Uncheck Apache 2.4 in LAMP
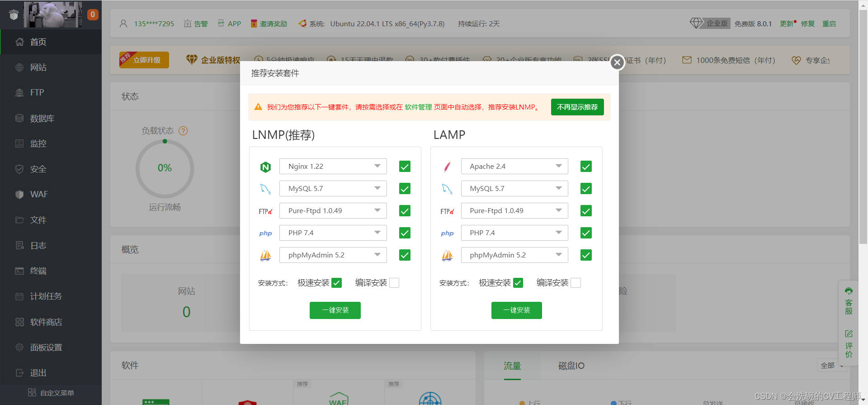This screenshot has width=868, height=405. click(x=586, y=167)
